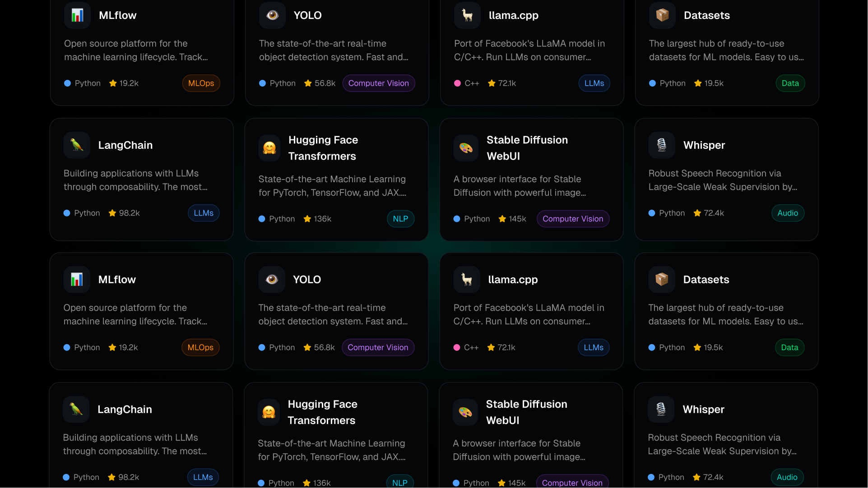Click the box icon on the lower Datasets card

point(662,280)
